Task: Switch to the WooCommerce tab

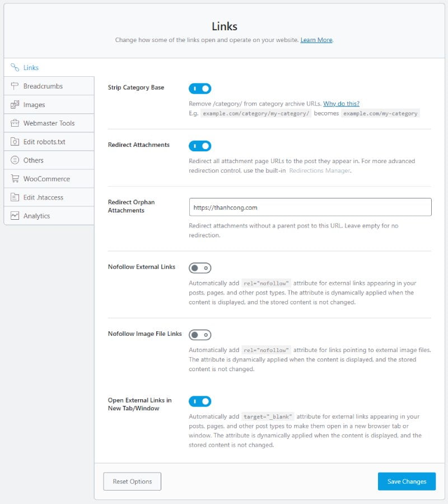Action: (x=46, y=179)
